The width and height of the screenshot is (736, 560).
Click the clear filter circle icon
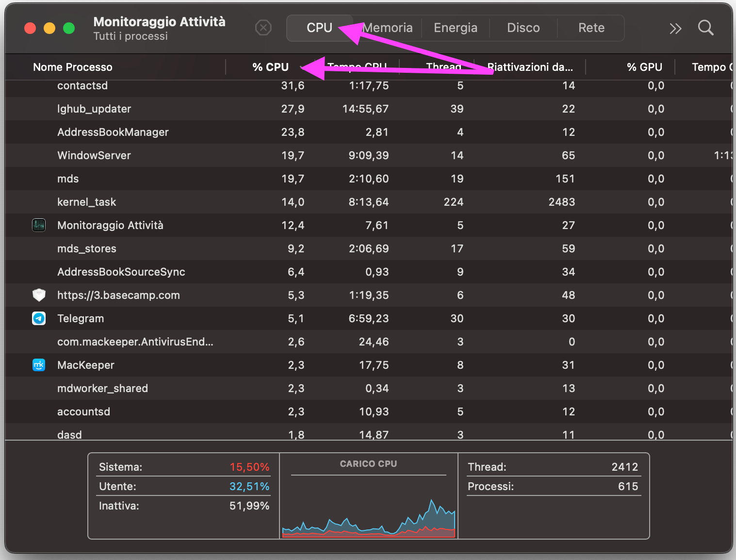pos(263,28)
